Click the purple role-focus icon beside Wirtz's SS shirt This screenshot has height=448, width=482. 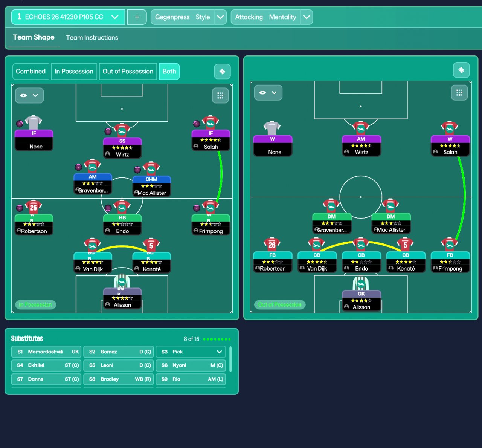[108, 131]
